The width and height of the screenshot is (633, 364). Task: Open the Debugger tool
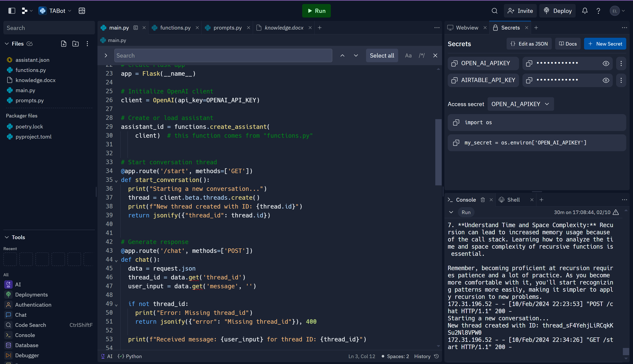(x=27, y=355)
